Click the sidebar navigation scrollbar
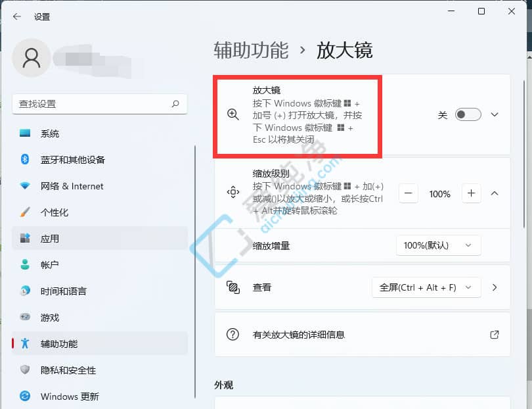The image size is (532, 409). coord(195,272)
